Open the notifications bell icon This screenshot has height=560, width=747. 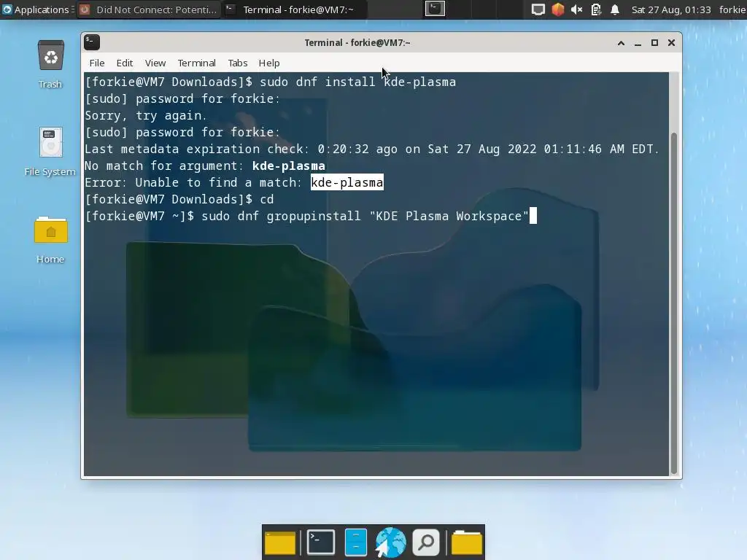click(x=615, y=9)
